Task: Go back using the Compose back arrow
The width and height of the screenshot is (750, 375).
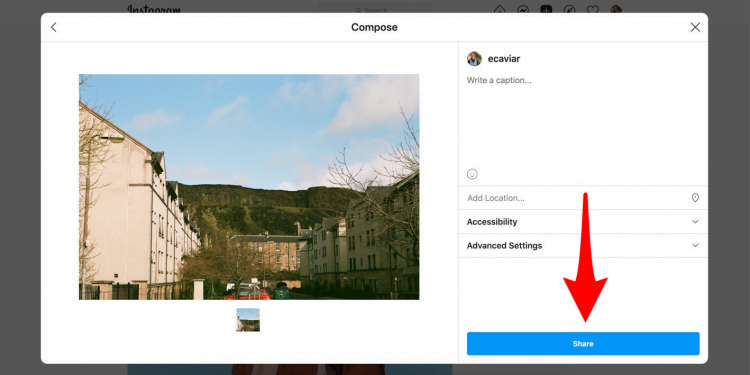Action: coord(54,27)
